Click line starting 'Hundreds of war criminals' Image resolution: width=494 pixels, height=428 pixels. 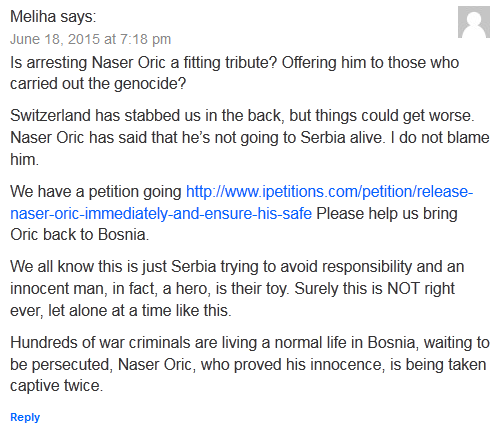(x=250, y=343)
